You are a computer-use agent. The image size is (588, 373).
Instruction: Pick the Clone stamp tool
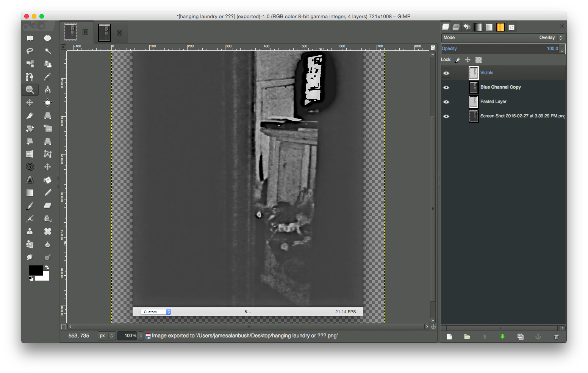click(30, 231)
